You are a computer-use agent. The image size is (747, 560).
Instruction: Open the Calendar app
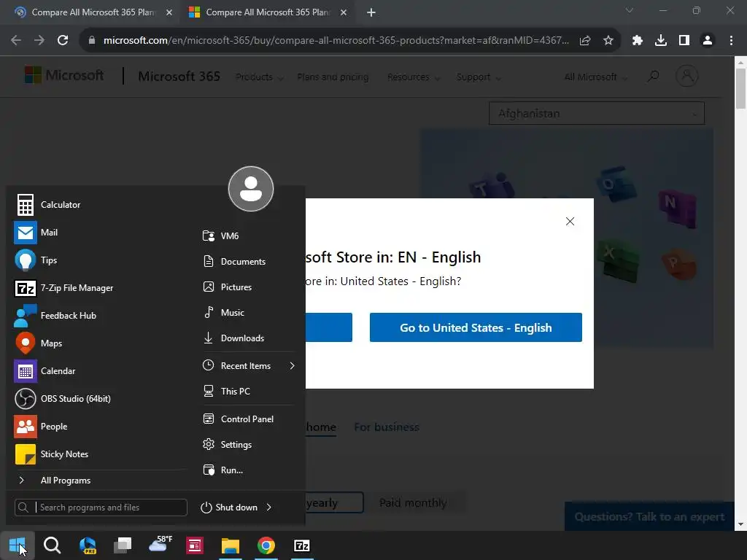(x=44, y=371)
